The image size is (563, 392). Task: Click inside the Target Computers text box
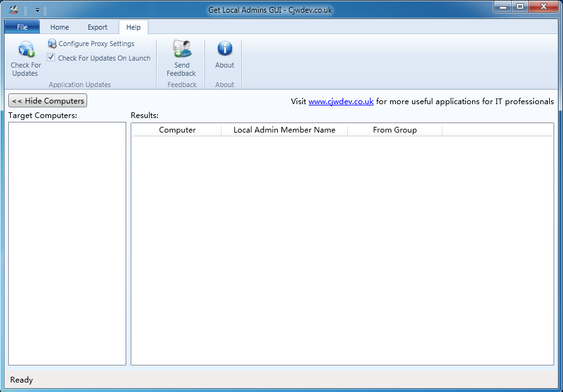tap(67, 243)
